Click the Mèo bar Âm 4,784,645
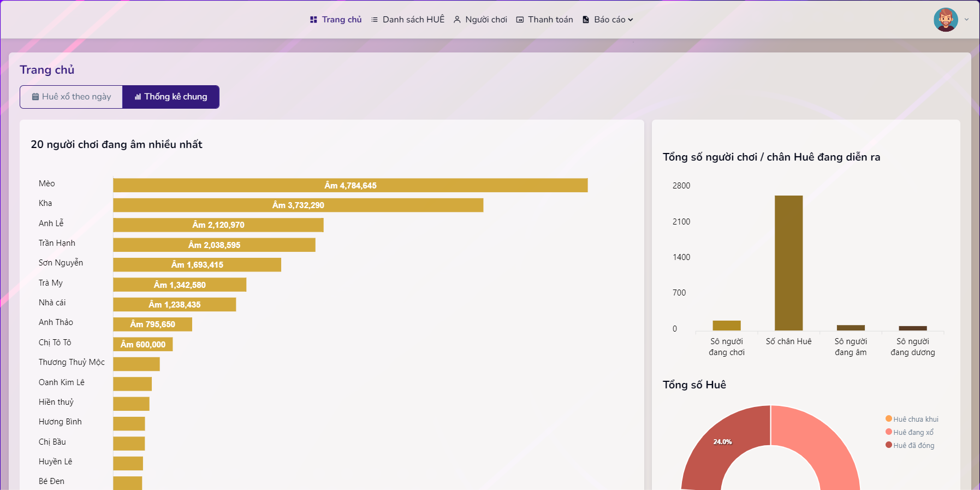 click(x=351, y=185)
